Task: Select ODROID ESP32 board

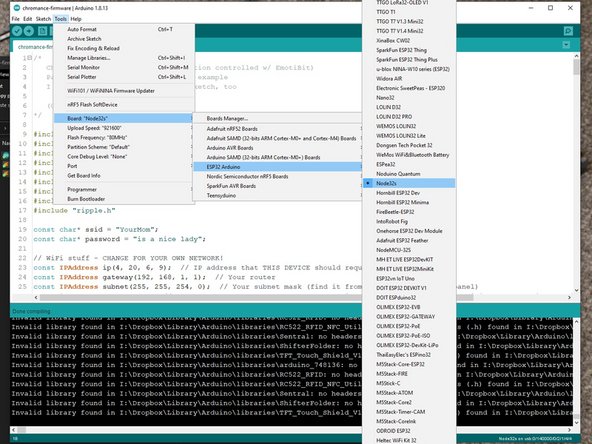Action: point(409,431)
